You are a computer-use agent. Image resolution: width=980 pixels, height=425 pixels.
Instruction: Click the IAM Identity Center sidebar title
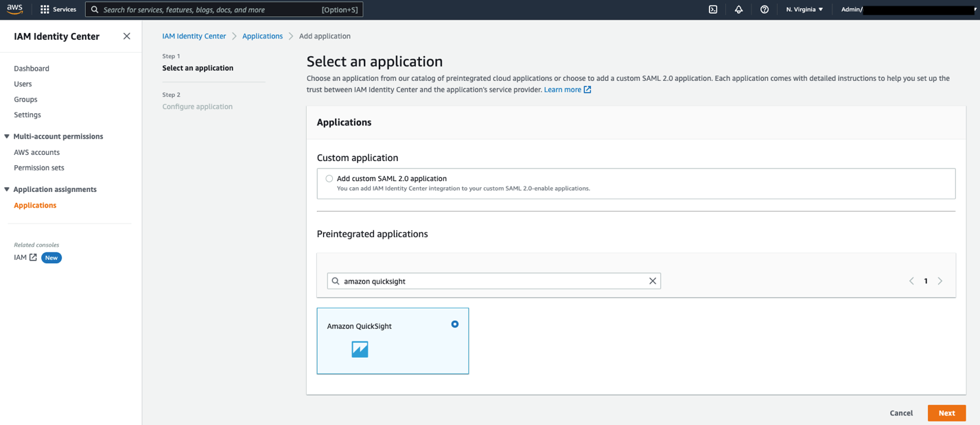(56, 36)
